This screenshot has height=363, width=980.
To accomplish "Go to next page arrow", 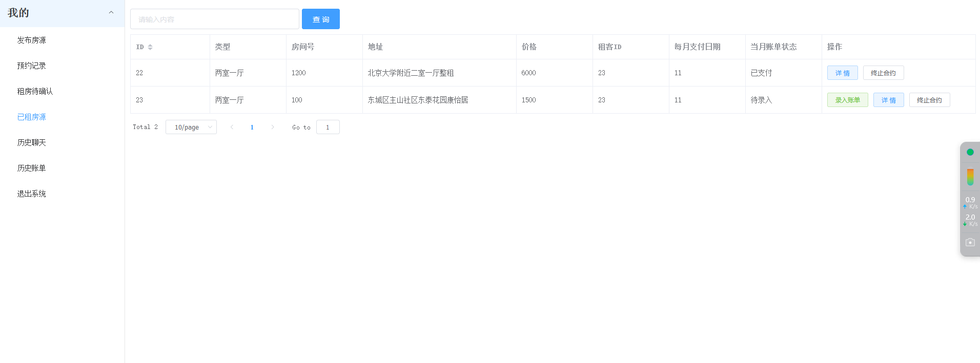I will 273,127.
